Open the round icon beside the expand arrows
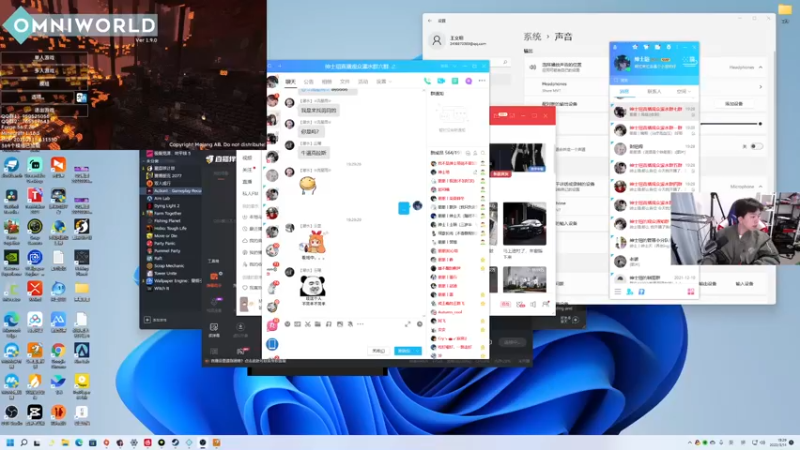 click(x=420, y=324)
